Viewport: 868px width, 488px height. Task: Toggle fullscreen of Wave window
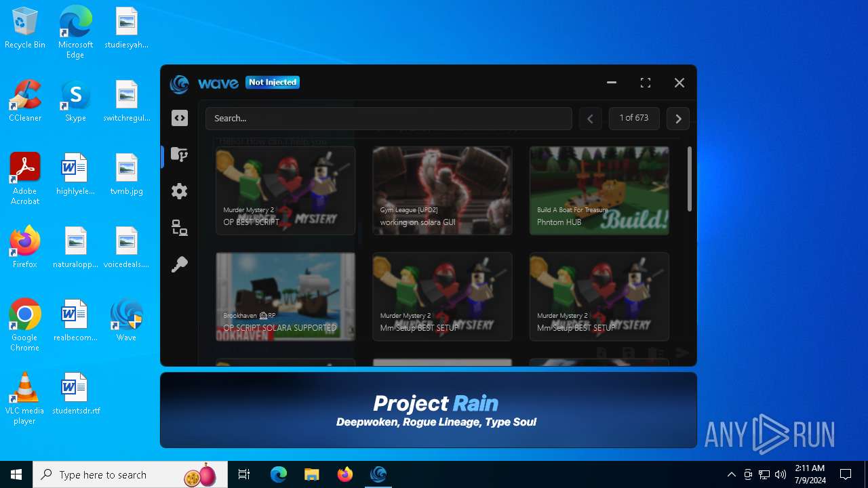(x=646, y=83)
